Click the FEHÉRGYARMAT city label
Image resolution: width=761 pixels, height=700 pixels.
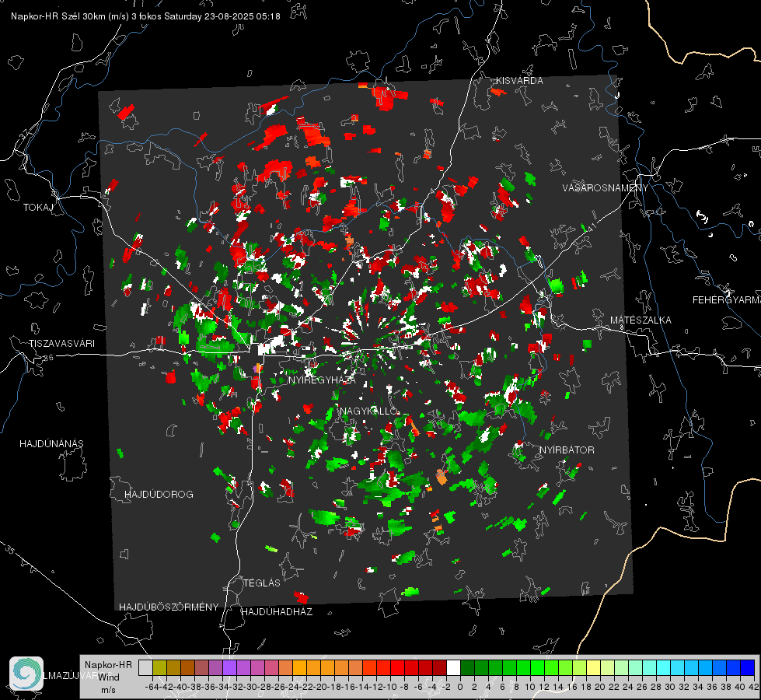pos(726,300)
